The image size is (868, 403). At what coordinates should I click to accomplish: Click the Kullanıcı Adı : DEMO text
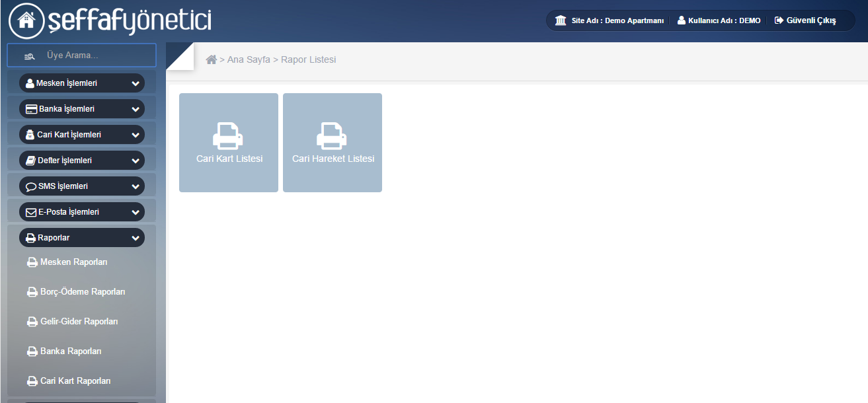[x=725, y=20]
